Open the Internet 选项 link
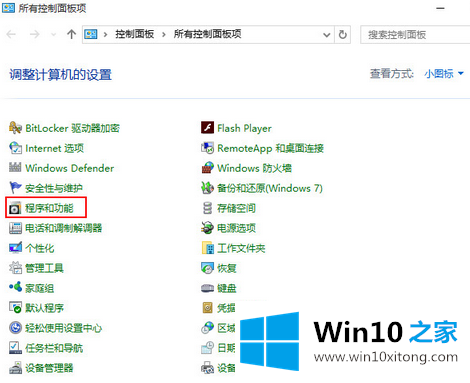 click(x=54, y=148)
